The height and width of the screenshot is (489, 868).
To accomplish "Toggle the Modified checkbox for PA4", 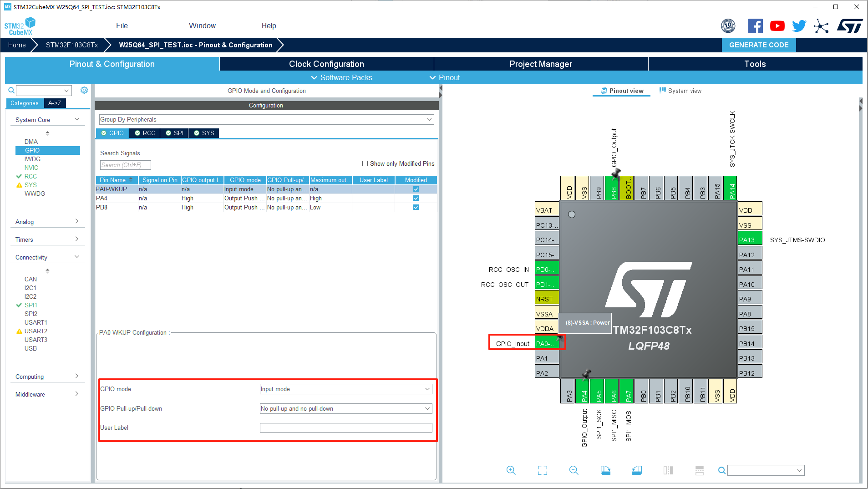I will pos(416,198).
